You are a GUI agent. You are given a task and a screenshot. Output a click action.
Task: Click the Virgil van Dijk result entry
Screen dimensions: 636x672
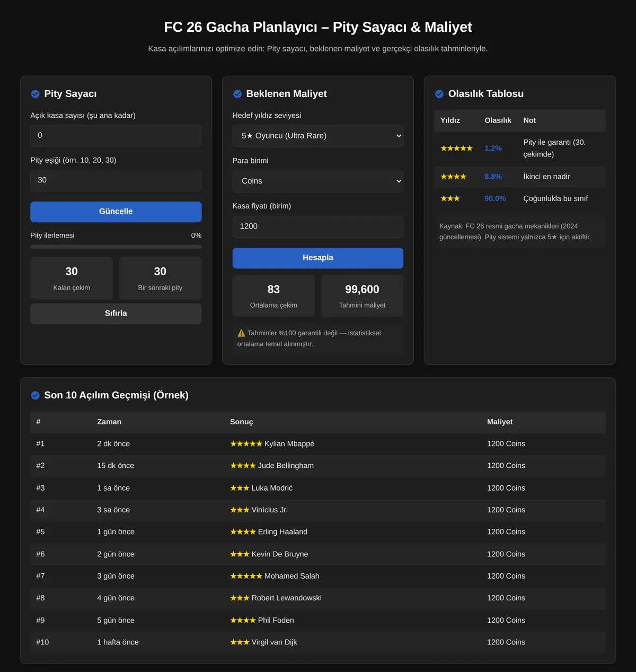pos(263,642)
